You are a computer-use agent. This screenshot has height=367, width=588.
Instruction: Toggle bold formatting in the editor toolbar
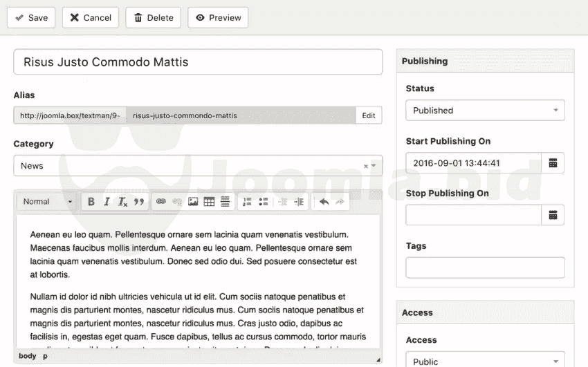coord(91,202)
